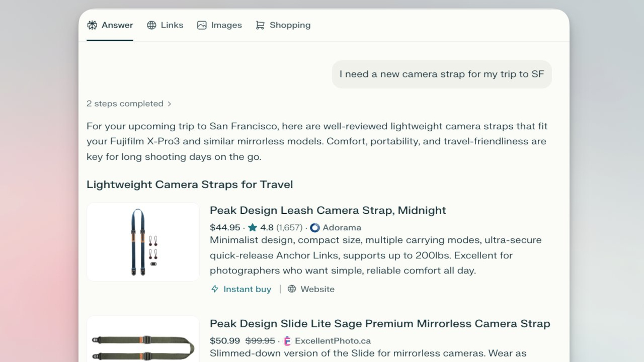
Task: Open Peak Design Slide Lite Sage title
Action: [x=379, y=323]
